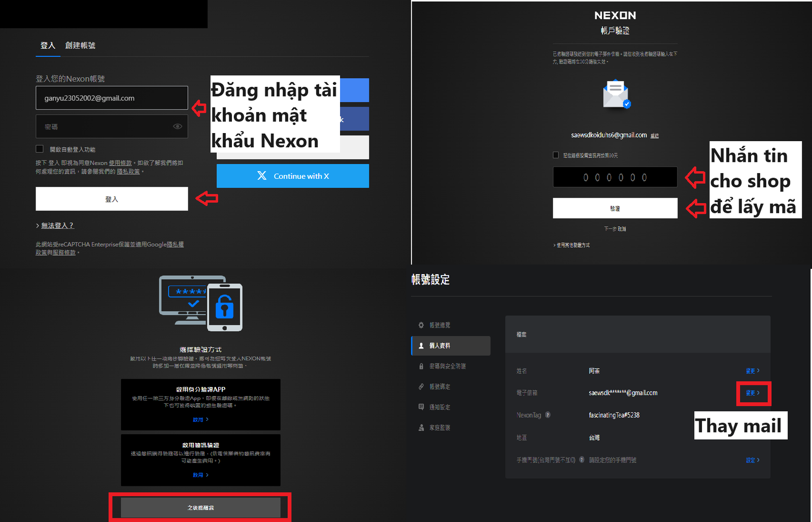Click the six-digit verification code field
812x522 pixels.
point(615,177)
